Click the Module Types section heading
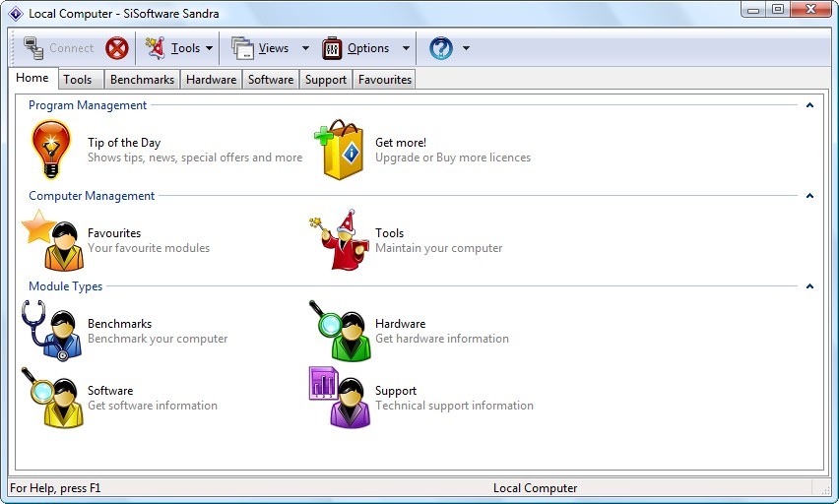The width and height of the screenshot is (839, 504). point(65,286)
